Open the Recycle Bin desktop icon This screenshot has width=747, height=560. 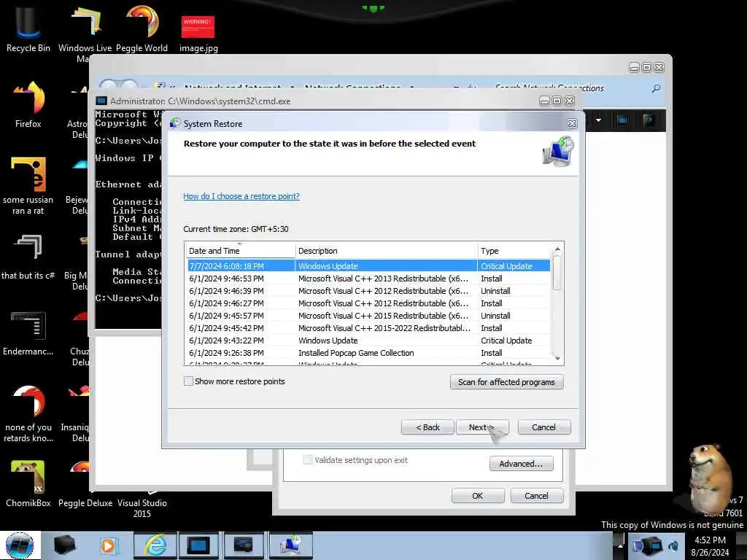click(x=28, y=28)
